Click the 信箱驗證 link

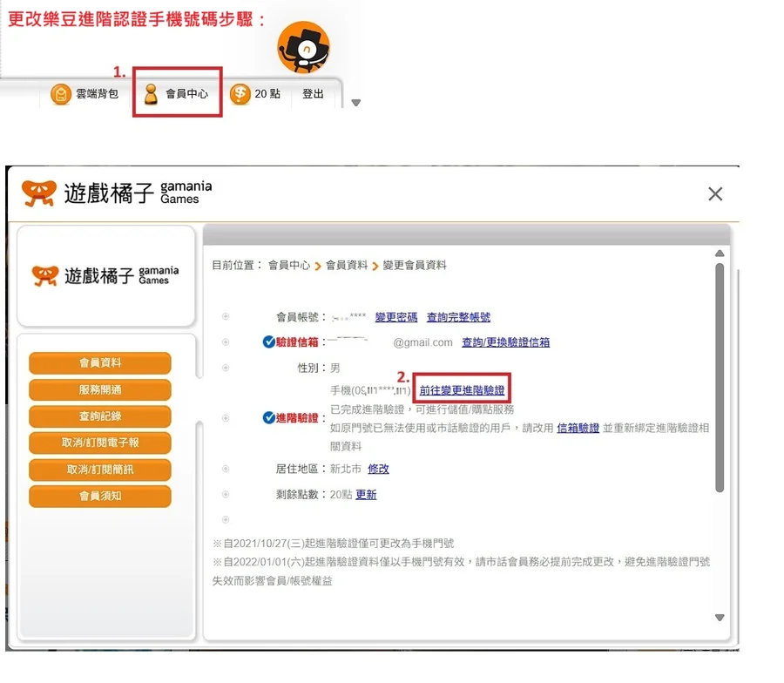click(578, 428)
